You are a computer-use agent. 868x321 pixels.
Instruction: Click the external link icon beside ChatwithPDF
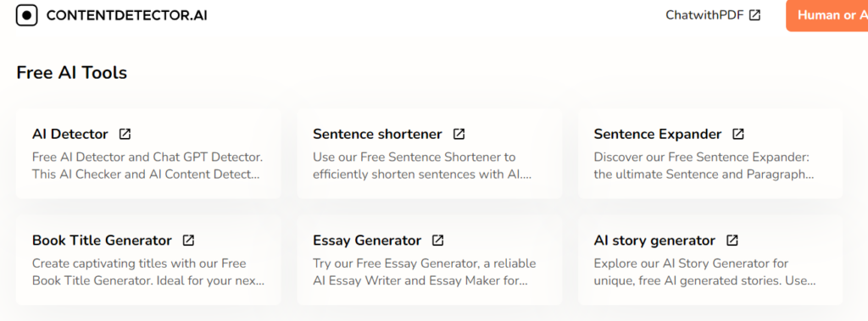point(754,15)
